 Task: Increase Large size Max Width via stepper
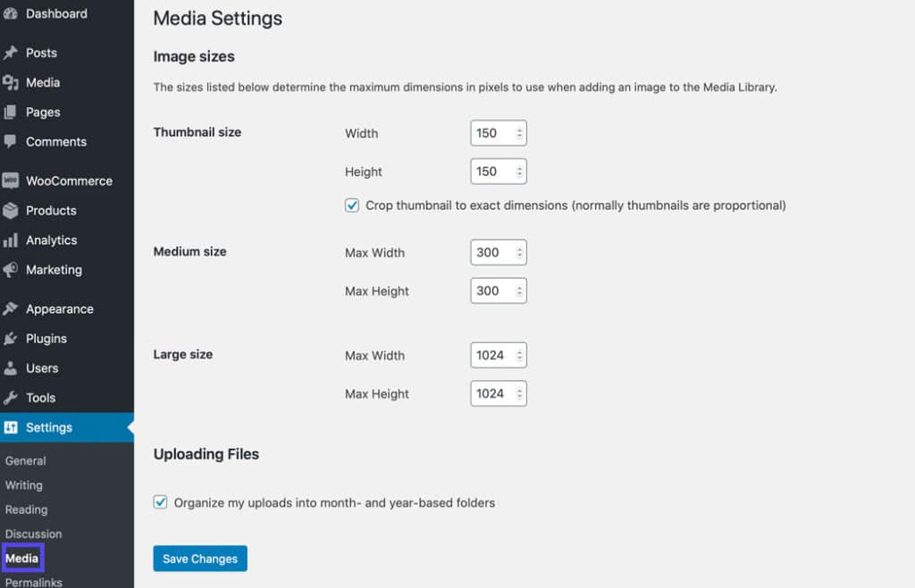(x=521, y=351)
